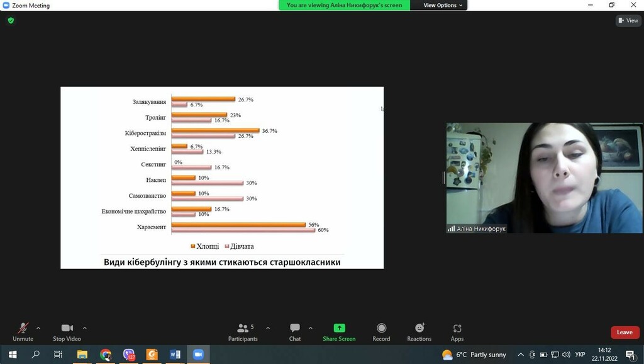The width and height of the screenshot is (644, 364).
Task: Open the View Options dropdown
Action: [443, 5]
